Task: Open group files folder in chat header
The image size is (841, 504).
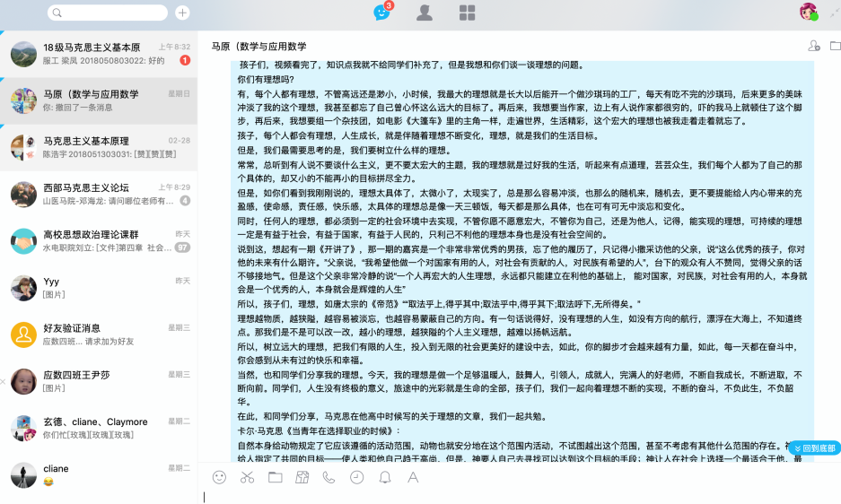Action: pos(835,46)
